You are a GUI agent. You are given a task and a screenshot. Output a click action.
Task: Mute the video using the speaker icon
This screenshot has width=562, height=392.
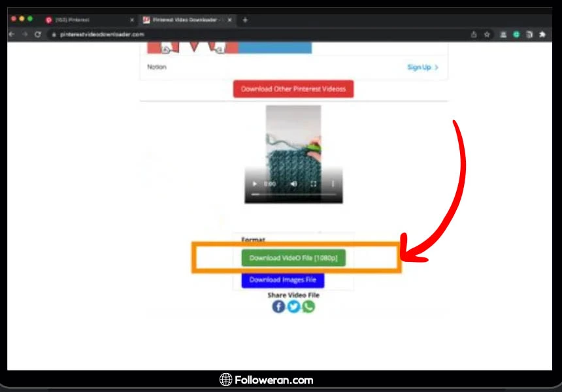point(293,184)
